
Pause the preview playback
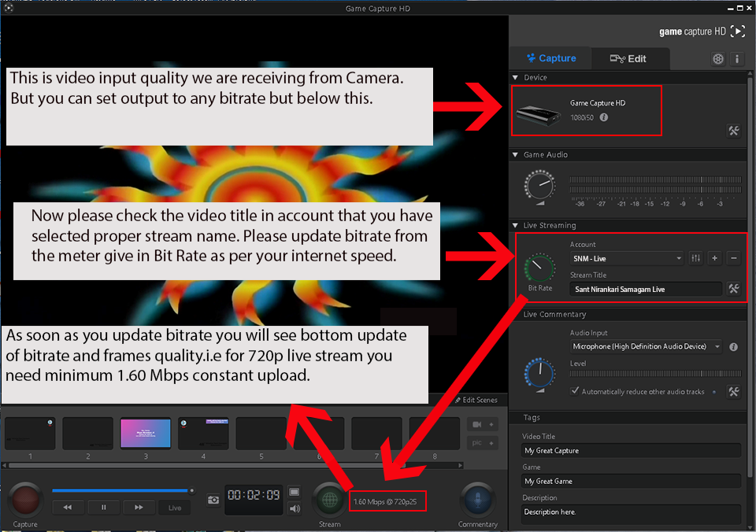point(103,508)
